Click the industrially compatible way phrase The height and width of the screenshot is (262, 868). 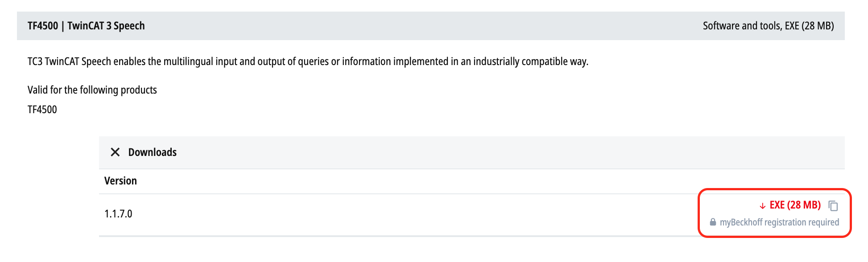[531, 61]
